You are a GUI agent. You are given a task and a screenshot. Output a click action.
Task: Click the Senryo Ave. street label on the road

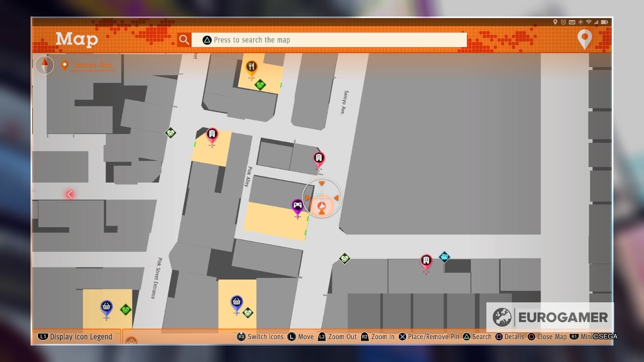point(344,103)
